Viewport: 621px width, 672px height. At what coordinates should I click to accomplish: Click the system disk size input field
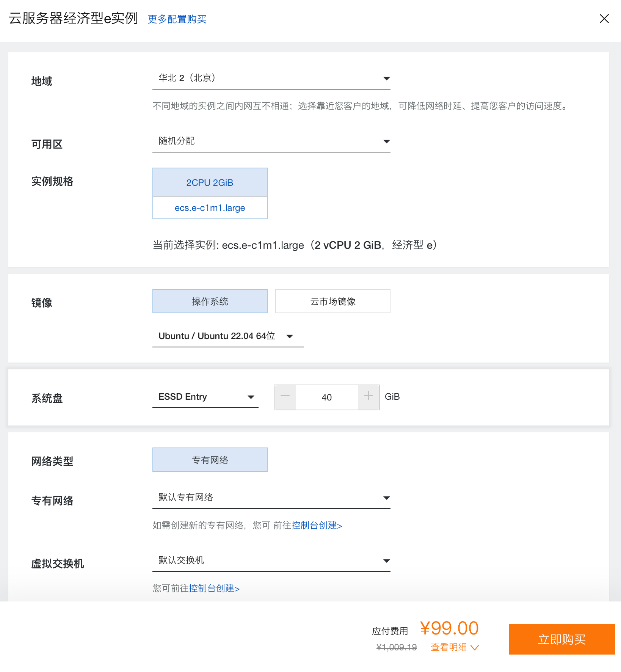tap(327, 397)
